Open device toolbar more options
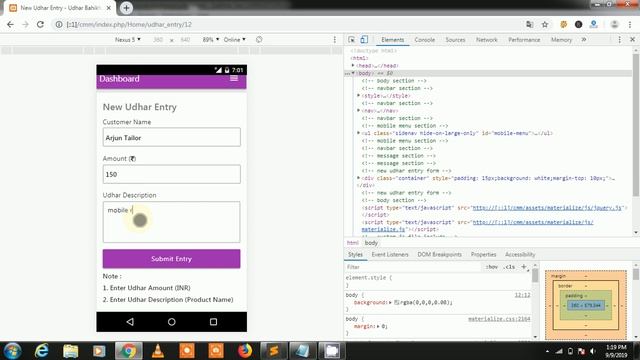This screenshot has width=640, height=360. pyautogui.click(x=335, y=40)
